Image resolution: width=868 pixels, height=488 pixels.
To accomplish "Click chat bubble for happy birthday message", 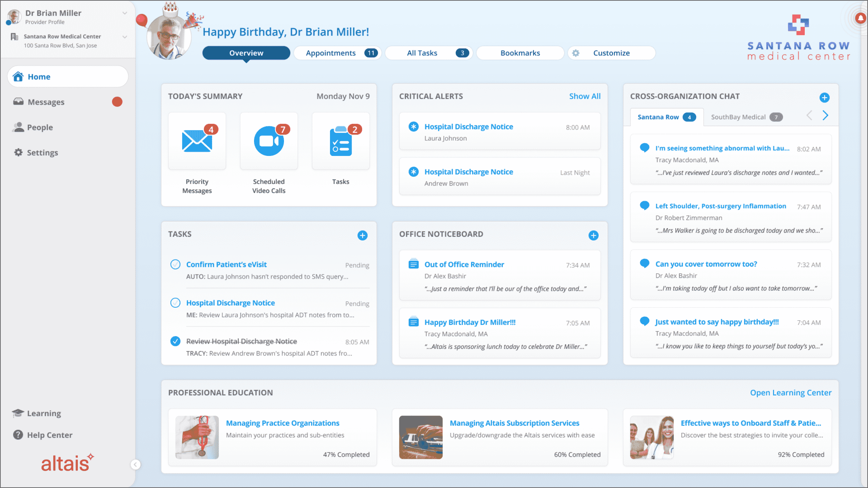I will click(x=645, y=322).
